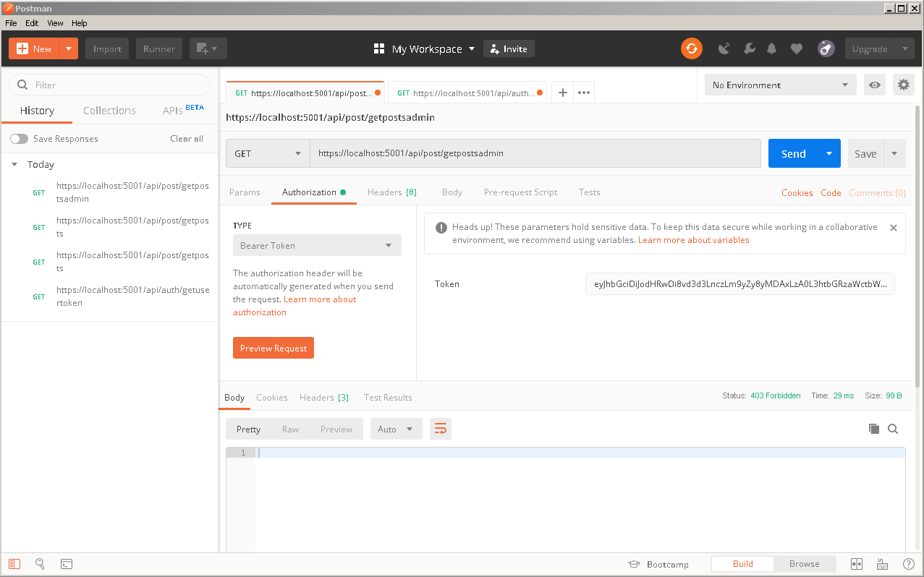Switch to Build mode
Image resolution: width=924 pixels, height=577 pixels.
tap(742, 564)
